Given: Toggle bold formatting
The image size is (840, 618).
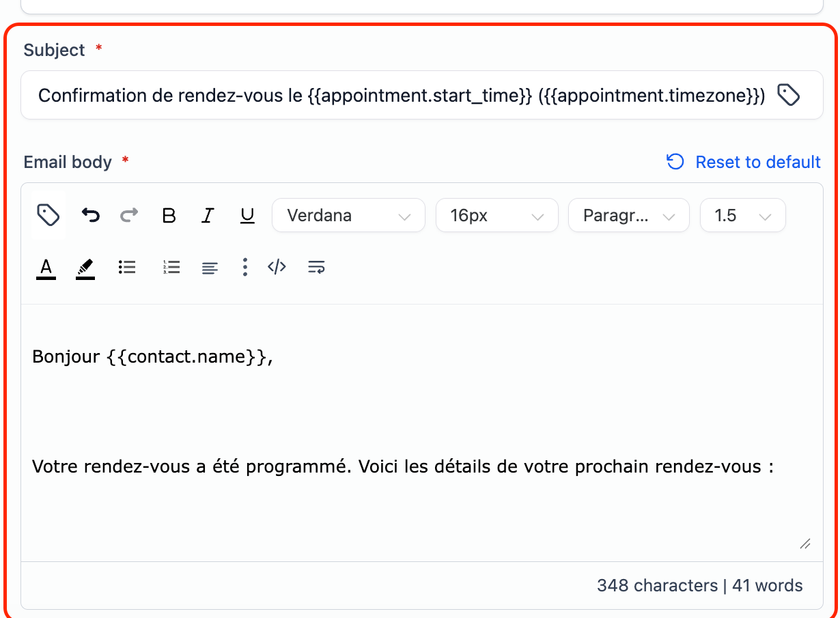Looking at the screenshot, I should (x=169, y=216).
